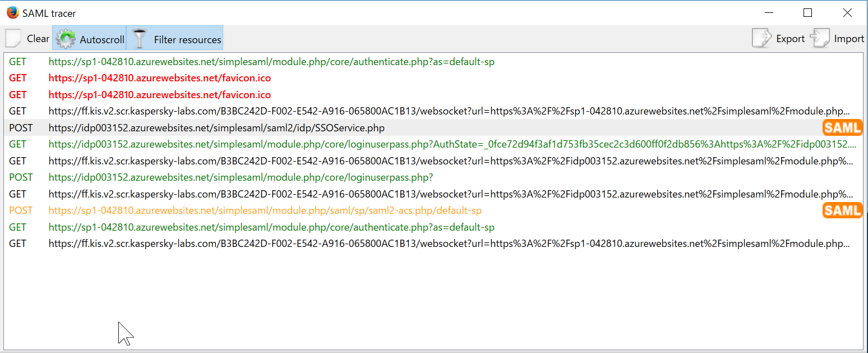Select GET loginuserpass.php?AuthState request
Screen dimensions: 868x353
point(433,144)
